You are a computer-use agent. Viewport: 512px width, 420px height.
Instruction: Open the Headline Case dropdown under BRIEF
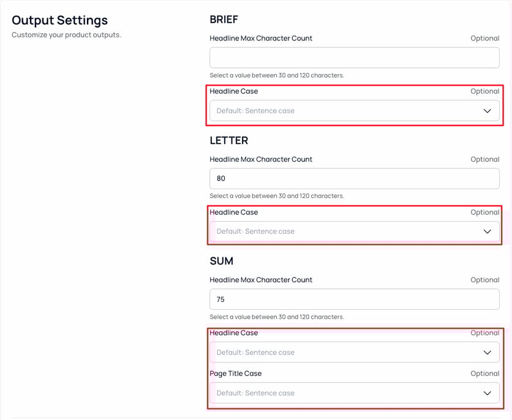[354, 111]
